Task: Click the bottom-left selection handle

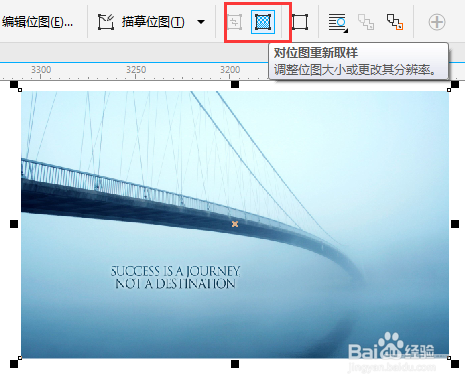Action: click(14, 364)
